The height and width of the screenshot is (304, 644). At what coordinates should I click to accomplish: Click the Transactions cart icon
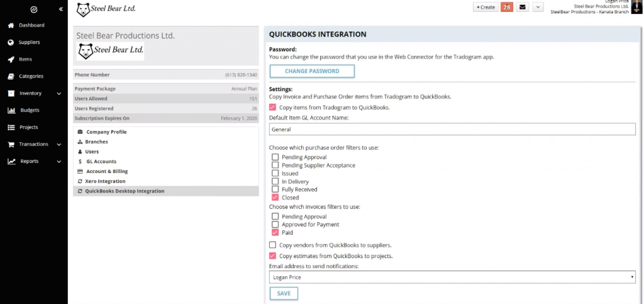pos(11,145)
